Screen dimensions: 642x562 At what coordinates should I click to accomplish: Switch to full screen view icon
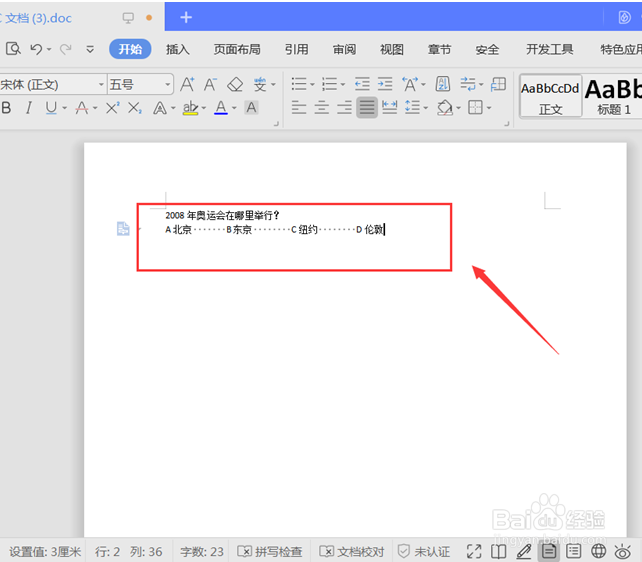[x=474, y=552]
